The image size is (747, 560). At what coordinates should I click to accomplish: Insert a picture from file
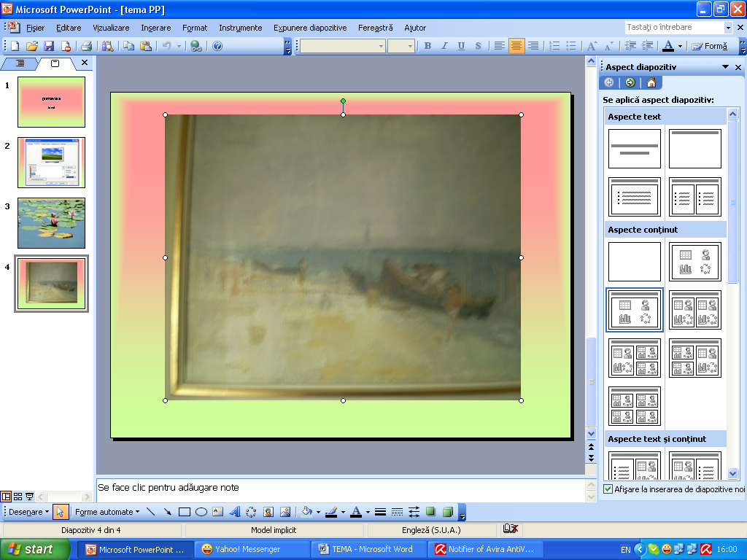285,512
